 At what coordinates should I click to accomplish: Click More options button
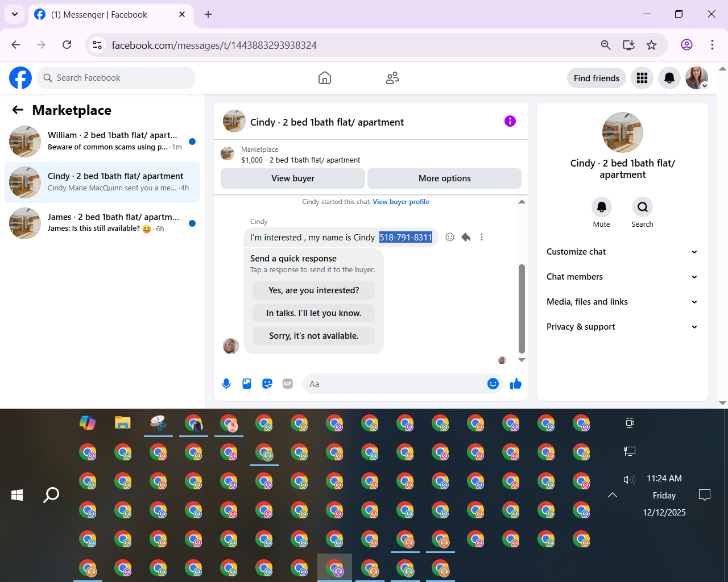445,178
